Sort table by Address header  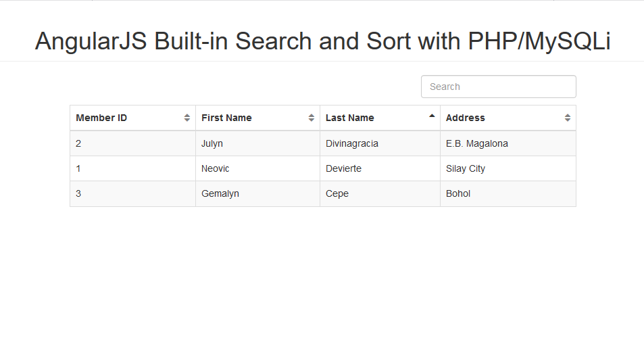(x=508, y=118)
